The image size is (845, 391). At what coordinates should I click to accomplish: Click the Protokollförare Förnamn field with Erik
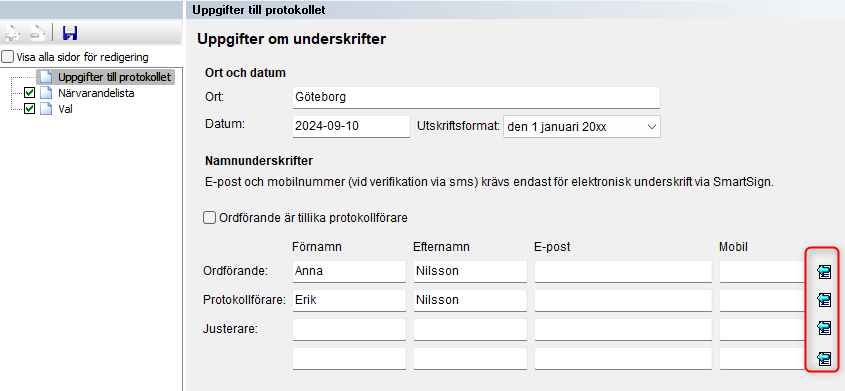pyautogui.click(x=349, y=301)
